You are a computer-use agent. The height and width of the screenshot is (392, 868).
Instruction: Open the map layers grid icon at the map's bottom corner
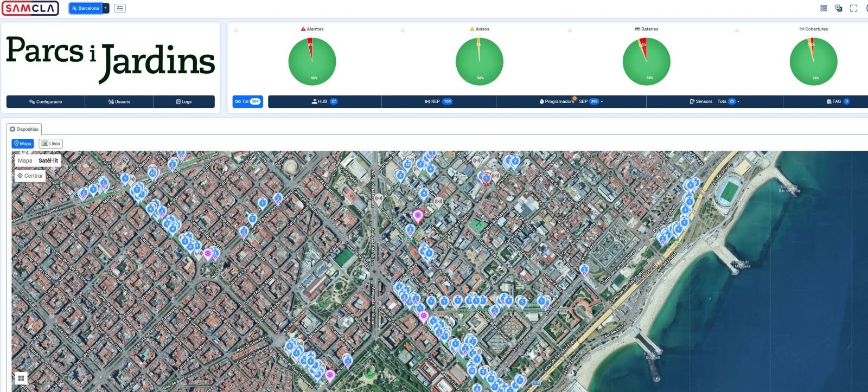(21, 378)
